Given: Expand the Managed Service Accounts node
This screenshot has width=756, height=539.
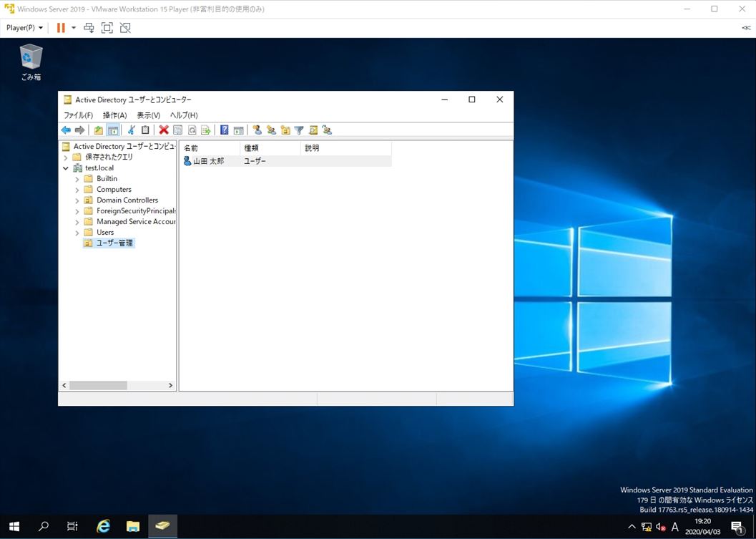Looking at the screenshot, I should pyautogui.click(x=77, y=222).
